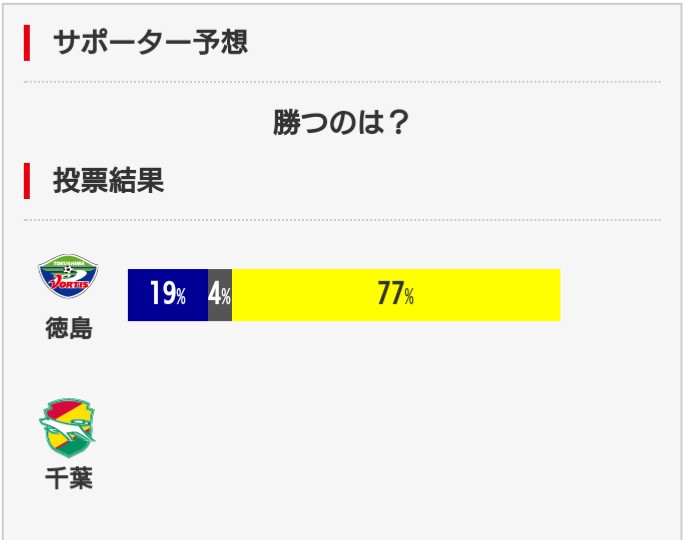684x540 pixels.
Task: Click the gray 4% draw bar segment
Action: tap(220, 295)
